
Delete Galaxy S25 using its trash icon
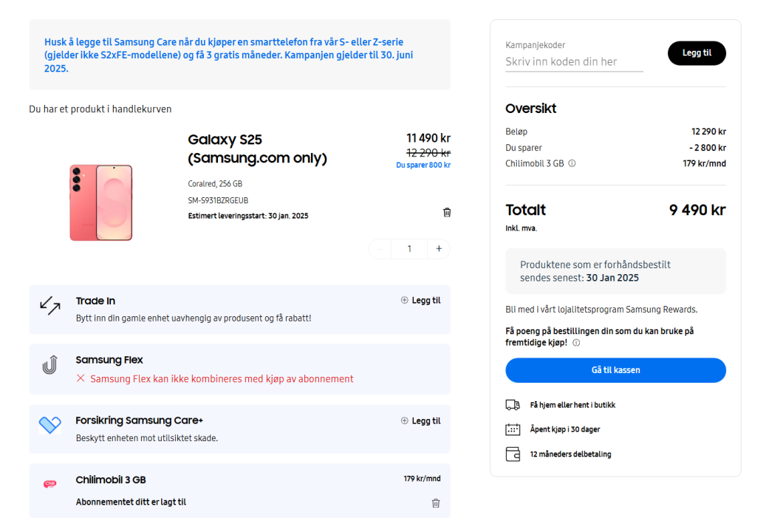[x=447, y=213]
